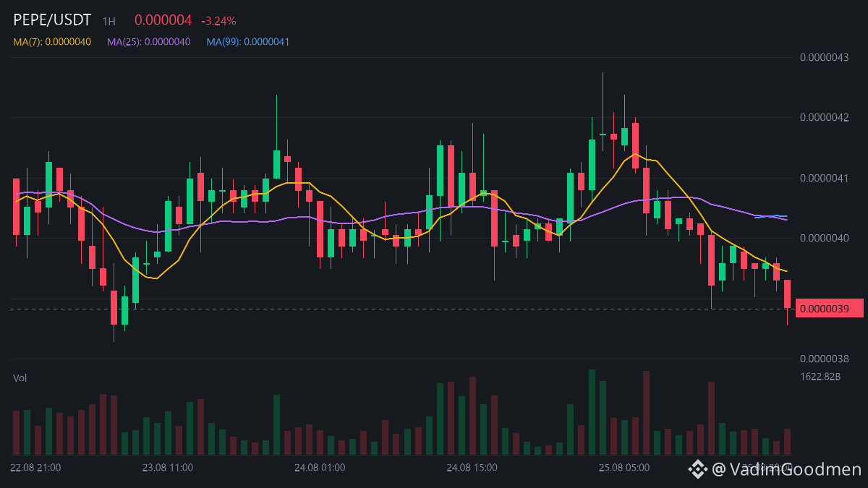Click the MA(25) indicator legend
868x488 pixels.
point(149,42)
